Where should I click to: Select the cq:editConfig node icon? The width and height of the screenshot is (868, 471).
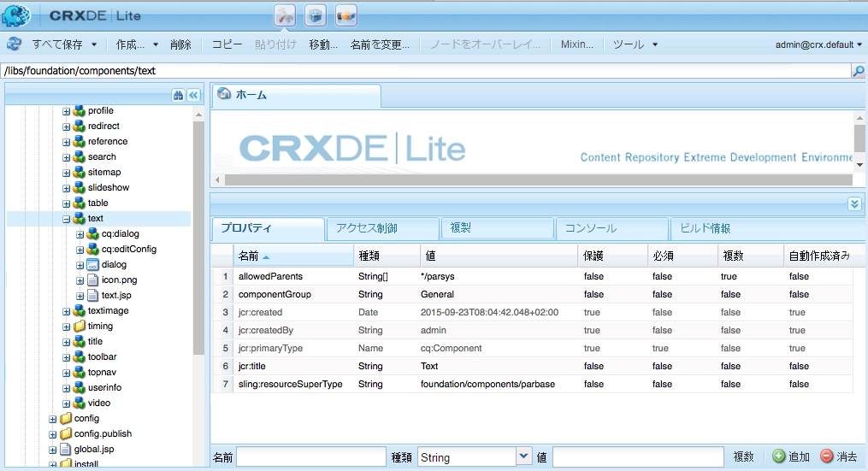pos(92,249)
